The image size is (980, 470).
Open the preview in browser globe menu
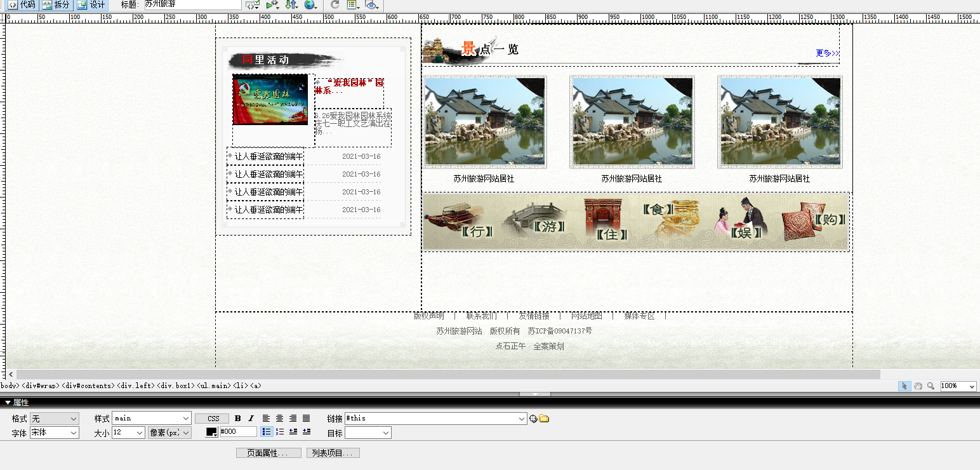pos(311,4)
